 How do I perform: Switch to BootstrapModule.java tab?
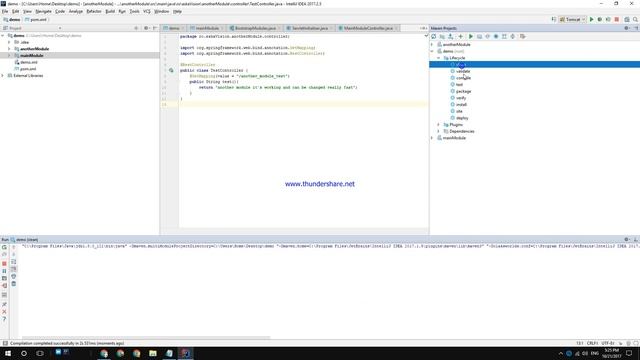coord(255,28)
